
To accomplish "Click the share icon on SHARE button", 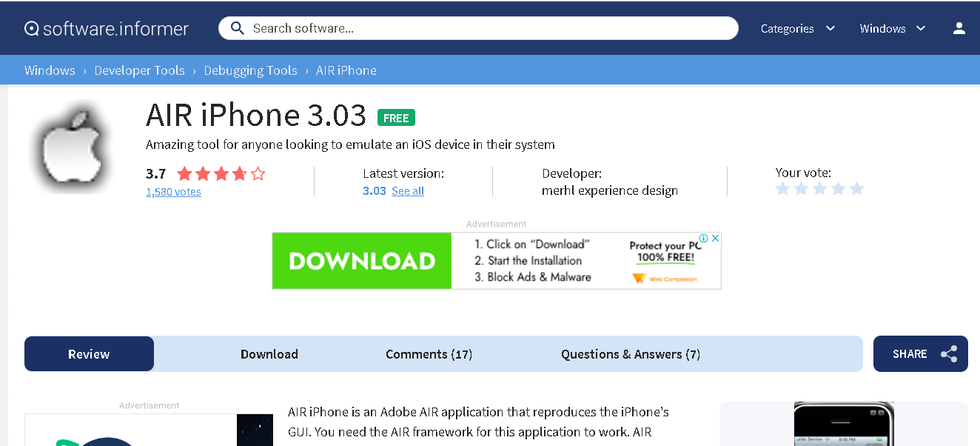I will point(948,354).
